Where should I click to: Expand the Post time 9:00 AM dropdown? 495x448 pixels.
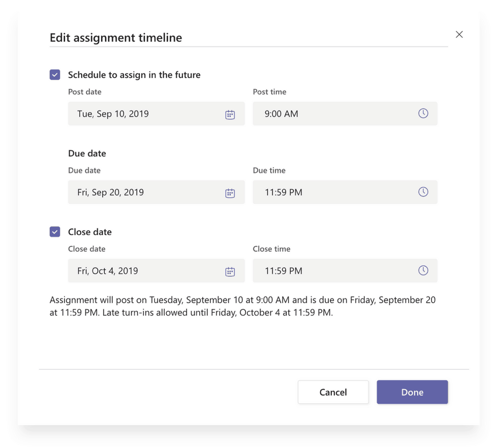[335, 114]
